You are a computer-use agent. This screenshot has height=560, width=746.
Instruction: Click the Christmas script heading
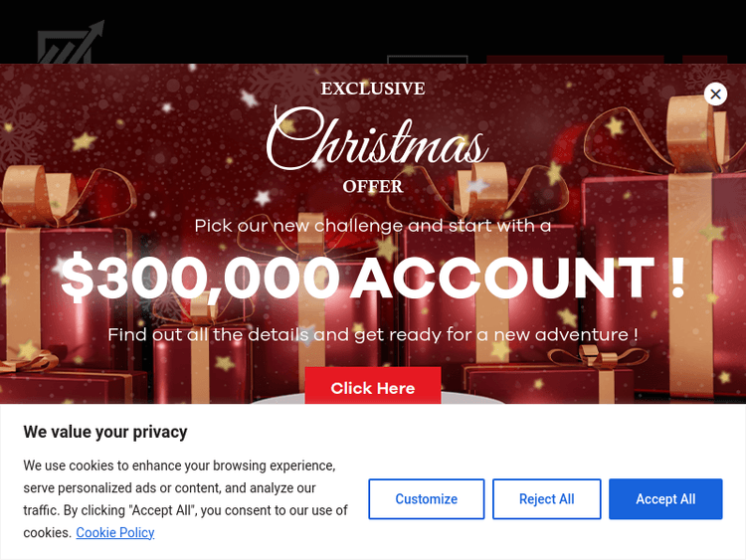point(377,139)
